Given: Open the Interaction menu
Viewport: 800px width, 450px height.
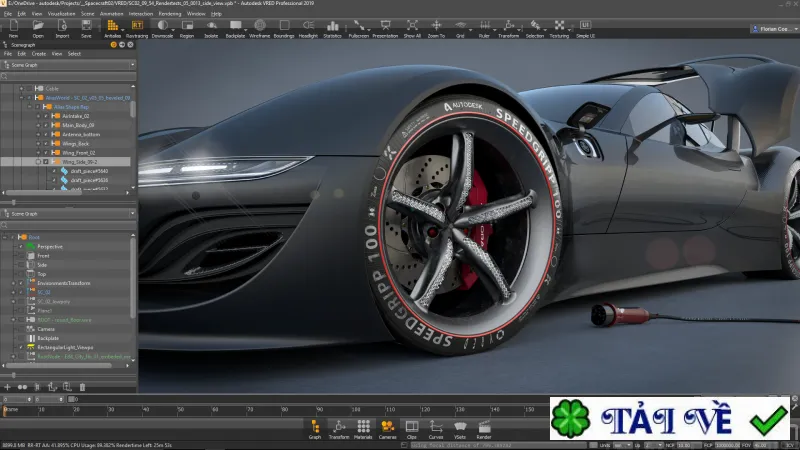Looking at the screenshot, I should (x=140, y=14).
